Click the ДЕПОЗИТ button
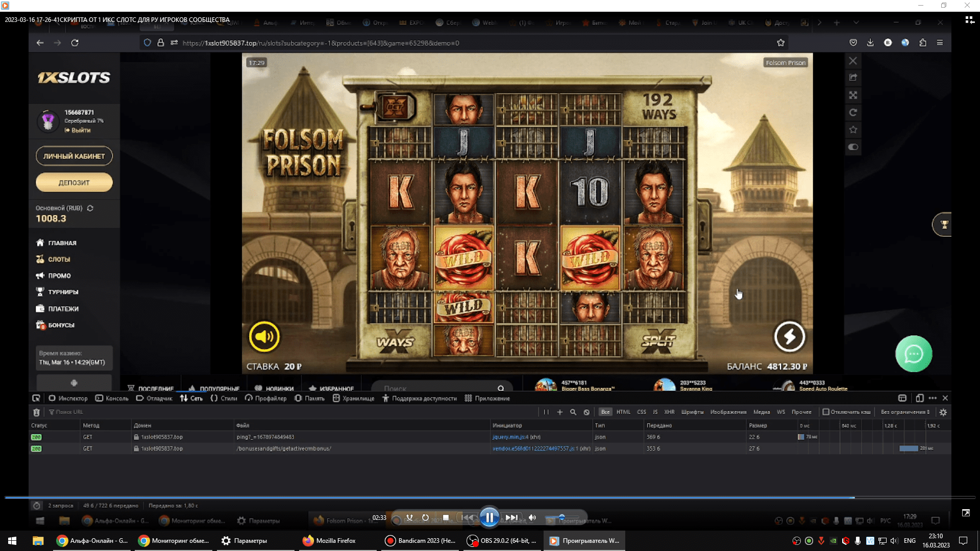The height and width of the screenshot is (551, 980). pos(74,183)
